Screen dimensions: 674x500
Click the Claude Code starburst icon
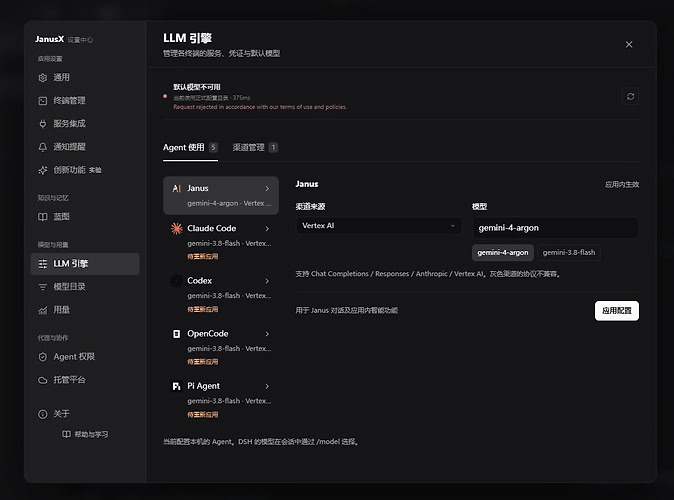point(176,228)
